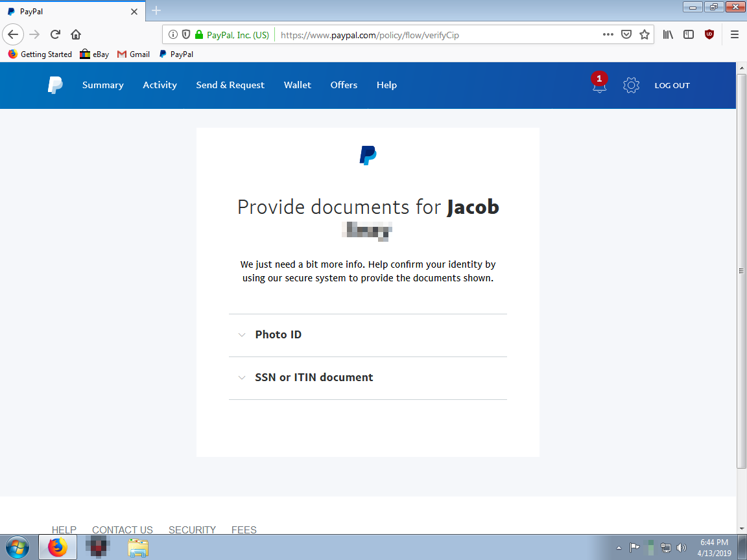Viewport: 747px width, 560px height.
Task: Open the browser home page icon
Action: pyautogui.click(x=76, y=34)
